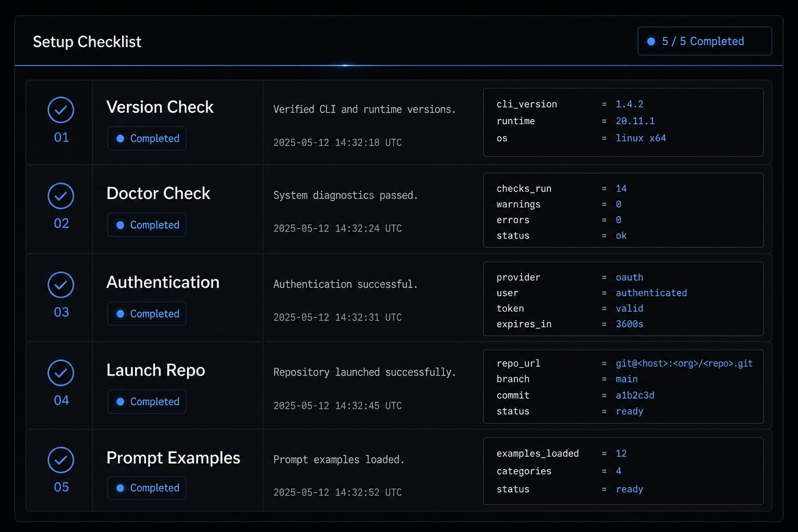Click the commit key label

(513, 395)
